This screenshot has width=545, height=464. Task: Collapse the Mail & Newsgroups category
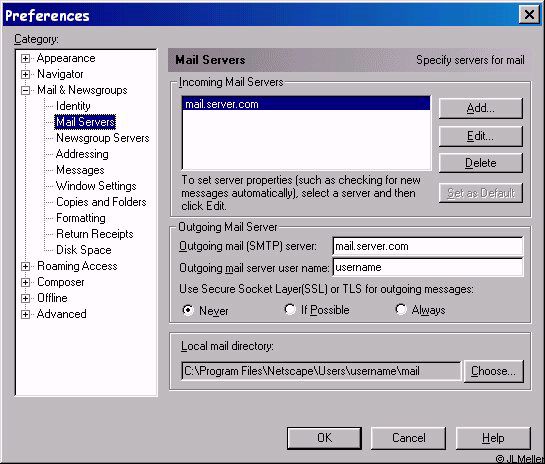pos(25,90)
